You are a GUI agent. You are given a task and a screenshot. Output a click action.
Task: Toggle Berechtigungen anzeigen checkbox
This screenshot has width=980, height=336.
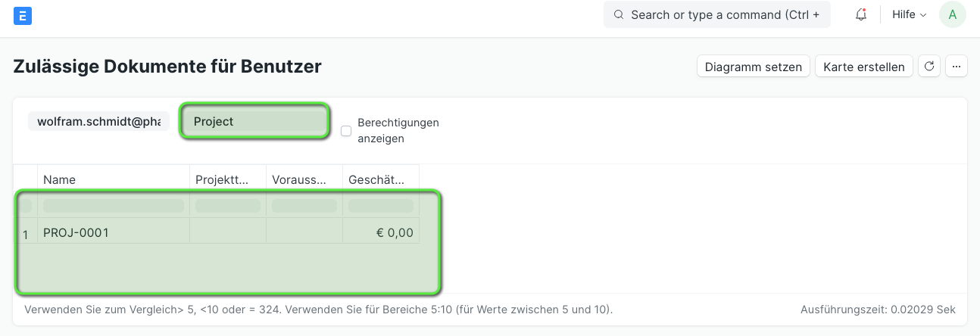[346, 131]
